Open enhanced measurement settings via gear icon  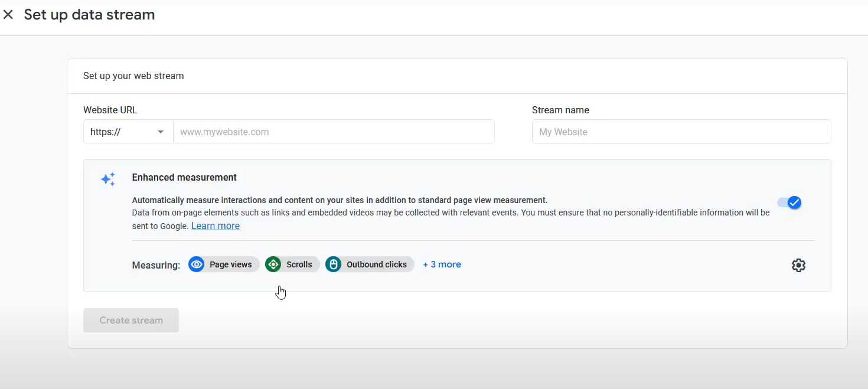point(798,265)
